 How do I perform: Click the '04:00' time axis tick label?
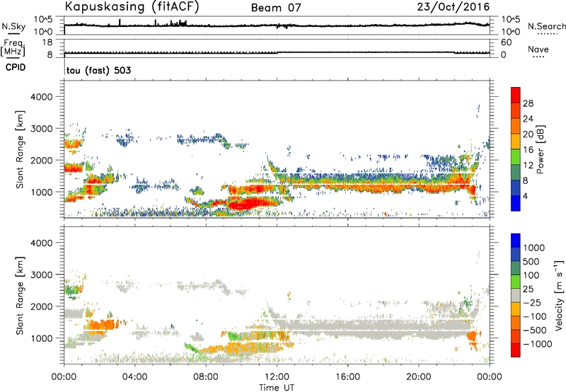coord(135,377)
